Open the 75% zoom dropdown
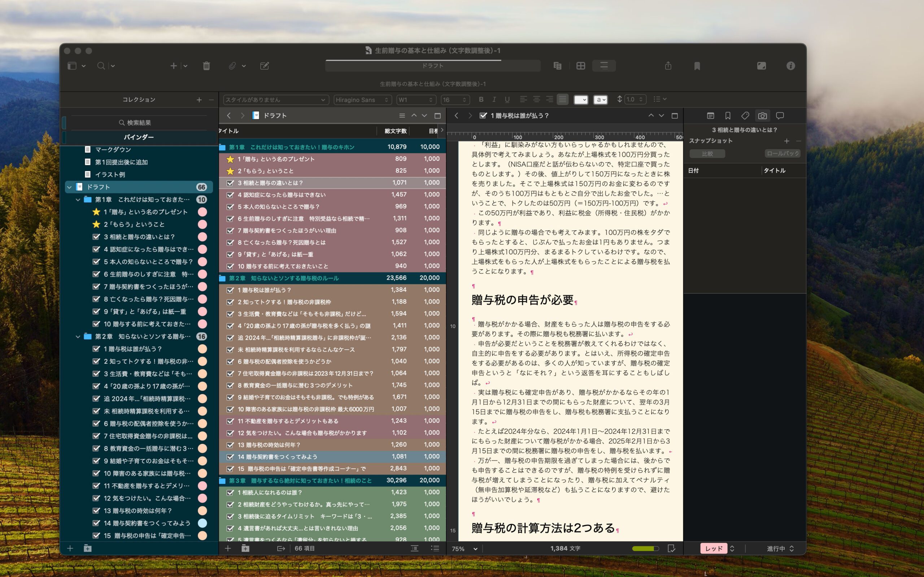This screenshot has width=924, height=577. coord(465,548)
